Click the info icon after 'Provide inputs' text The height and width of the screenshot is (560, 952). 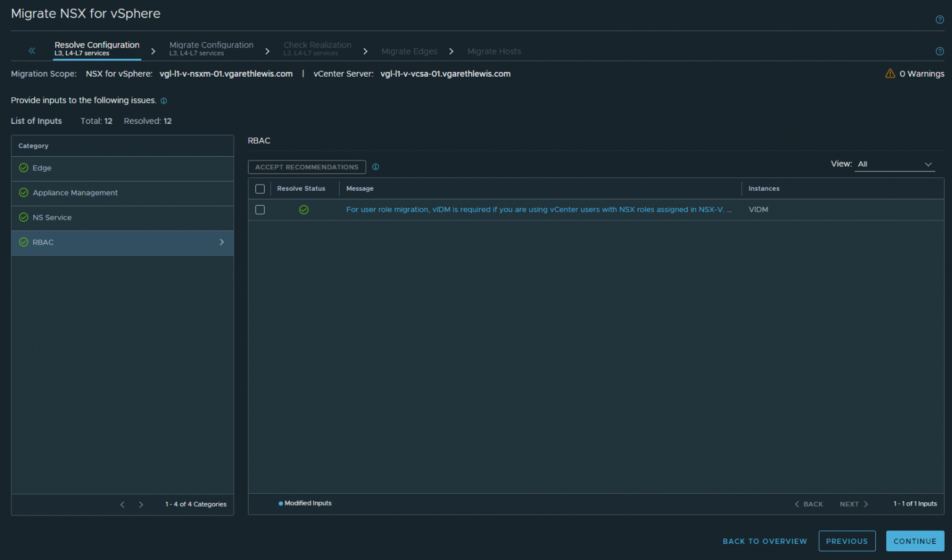pyautogui.click(x=164, y=100)
